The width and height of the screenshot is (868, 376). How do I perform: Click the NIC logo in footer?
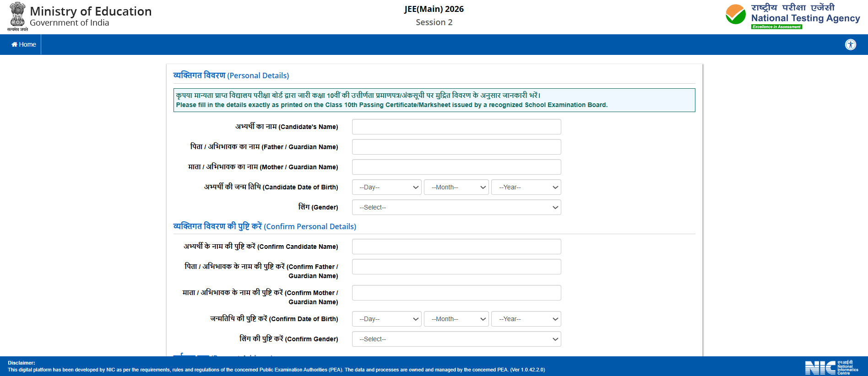(x=831, y=367)
